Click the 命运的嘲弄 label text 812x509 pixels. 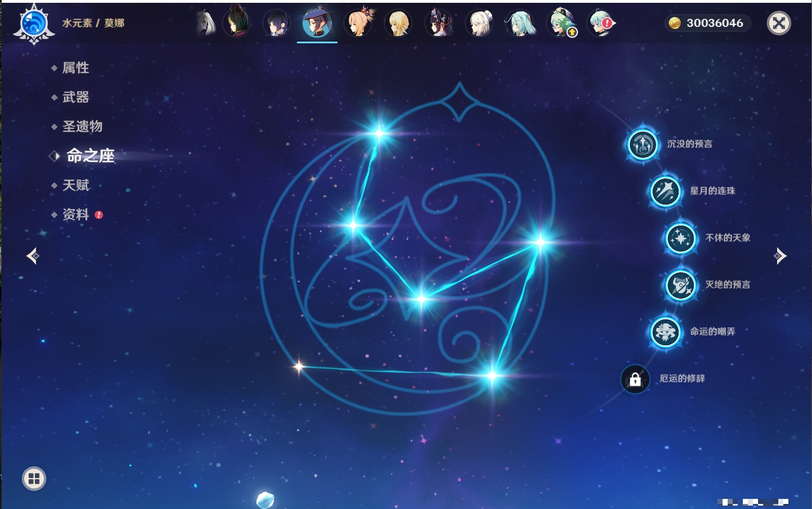click(x=712, y=332)
